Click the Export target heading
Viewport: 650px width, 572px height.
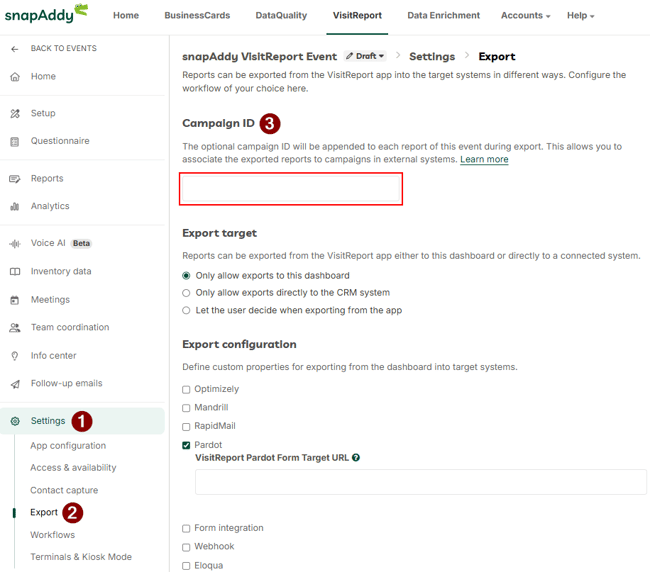pos(220,233)
